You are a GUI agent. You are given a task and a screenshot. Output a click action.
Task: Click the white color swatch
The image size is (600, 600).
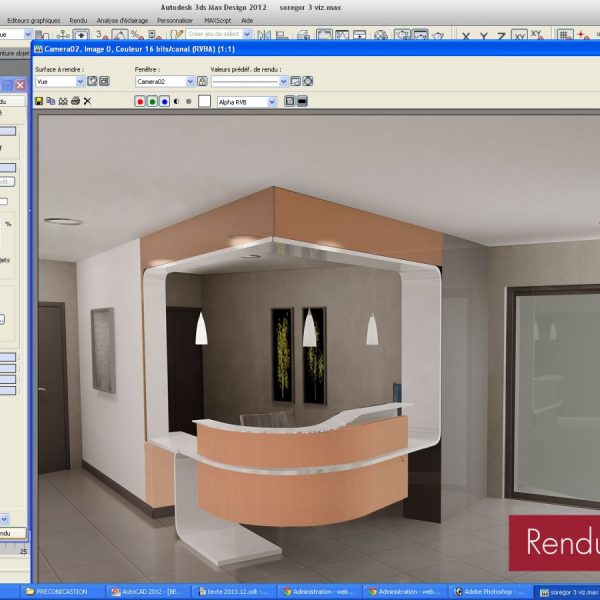[x=205, y=102]
